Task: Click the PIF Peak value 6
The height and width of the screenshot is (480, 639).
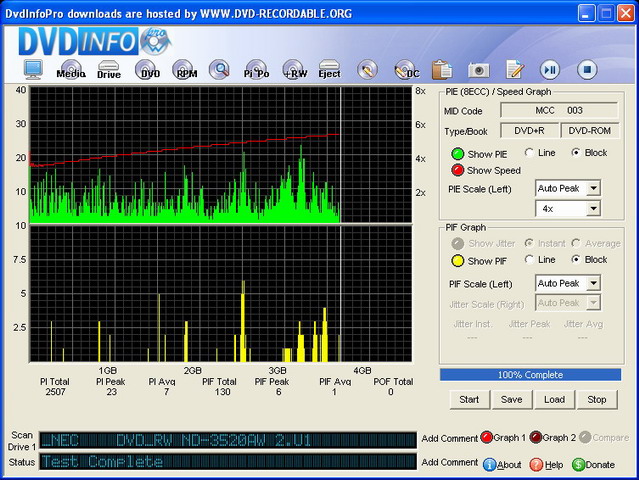Action: (278, 392)
